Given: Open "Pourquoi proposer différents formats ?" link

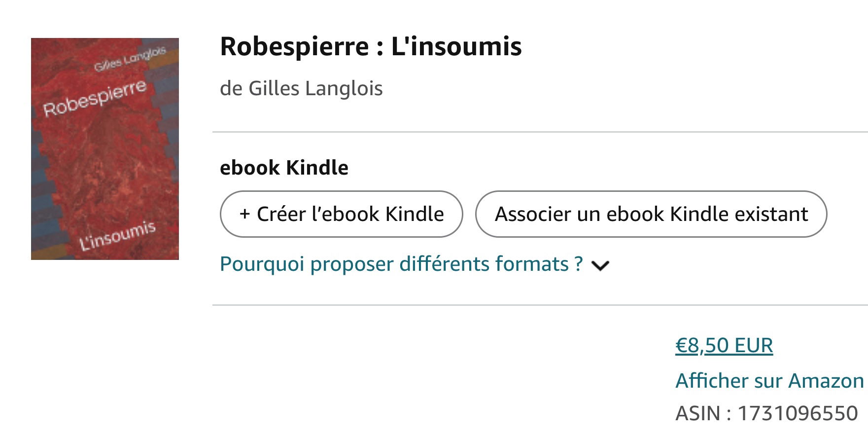Looking at the screenshot, I should (x=401, y=264).
